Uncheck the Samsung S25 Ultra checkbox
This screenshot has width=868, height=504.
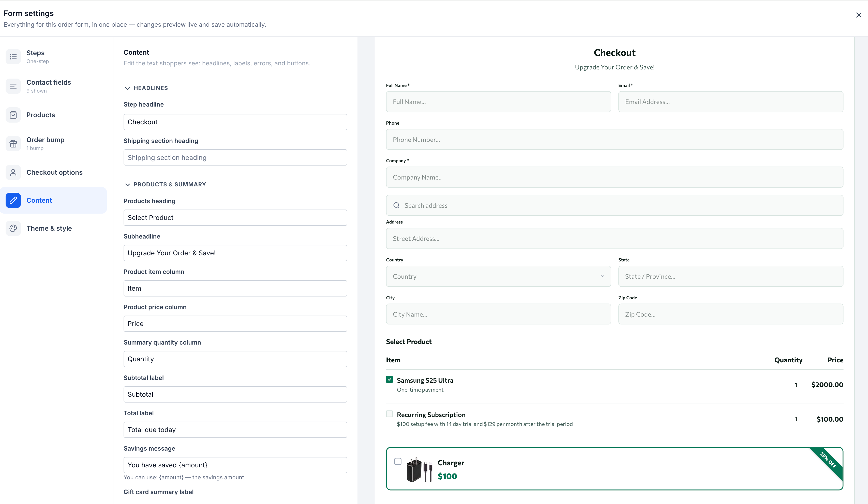(390, 380)
